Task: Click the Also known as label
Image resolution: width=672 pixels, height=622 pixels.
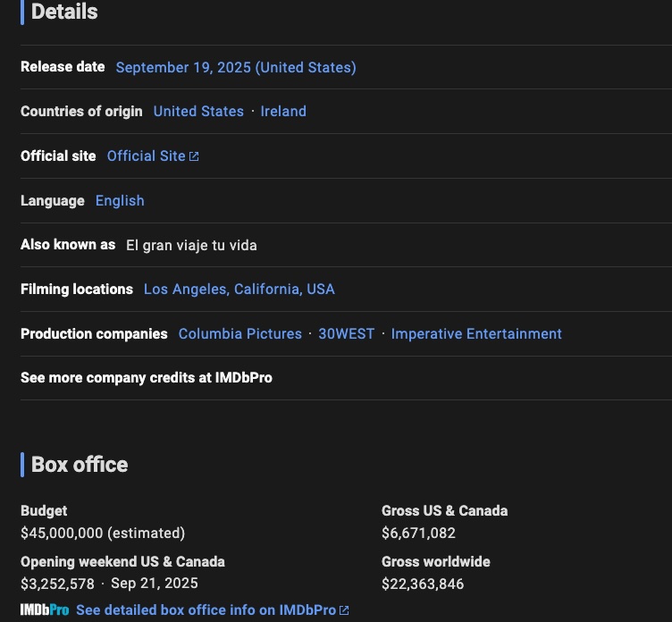Action: [x=68, y=245]
